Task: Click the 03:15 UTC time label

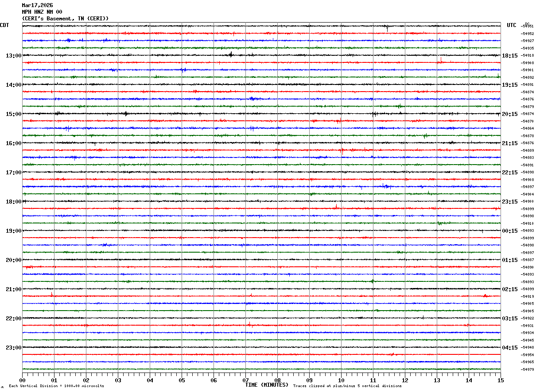Action: pyautogui.click(x=510, y=319)
